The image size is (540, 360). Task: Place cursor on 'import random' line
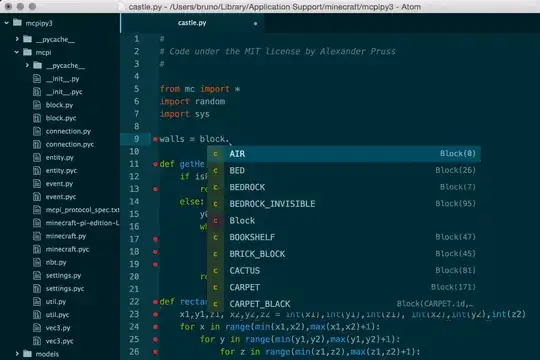[x=193, y=101]
